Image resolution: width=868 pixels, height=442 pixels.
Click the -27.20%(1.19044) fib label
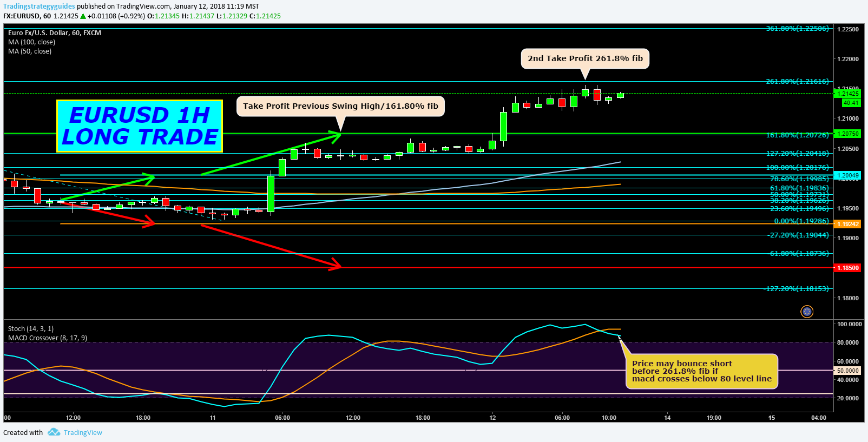click(799, 235)
